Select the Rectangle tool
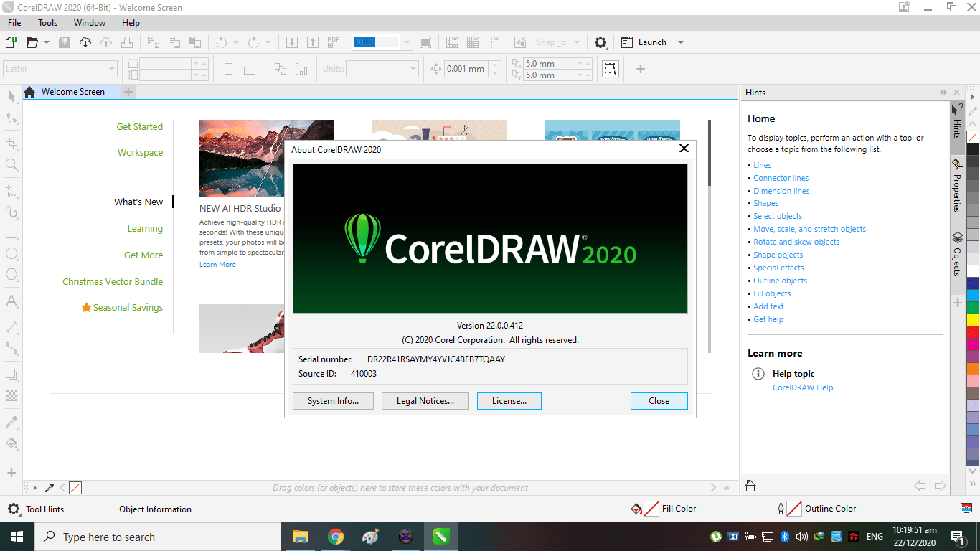Viewport: 980px width, 551px height. point(11,233)
